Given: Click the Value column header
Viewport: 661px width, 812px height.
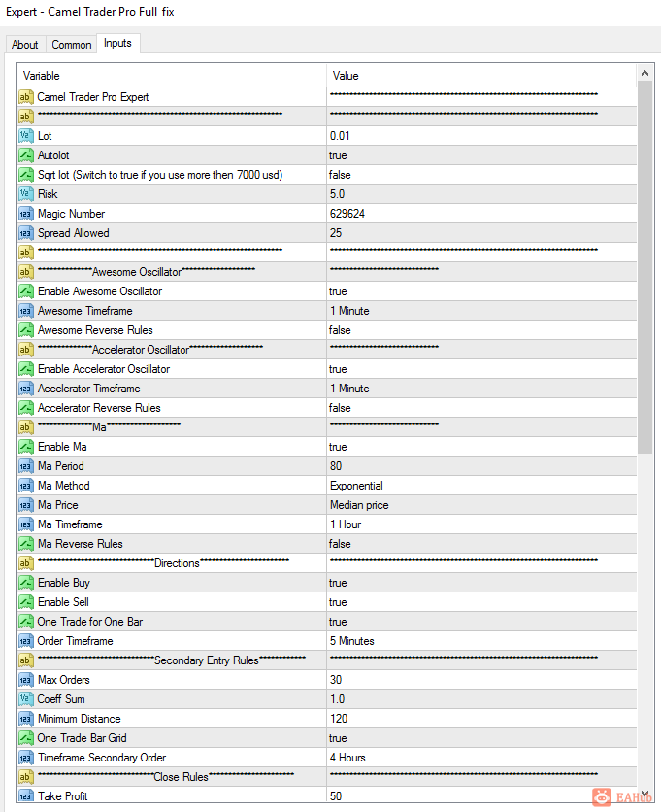Looking at the screenshot, I should 481,76.
